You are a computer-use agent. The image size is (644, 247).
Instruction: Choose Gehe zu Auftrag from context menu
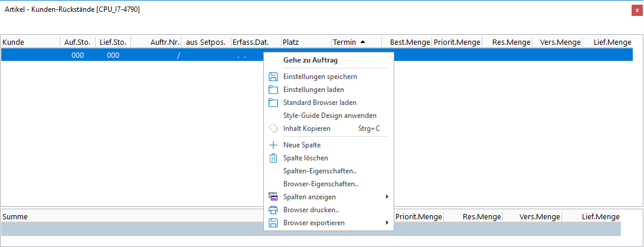coord(310,60)
